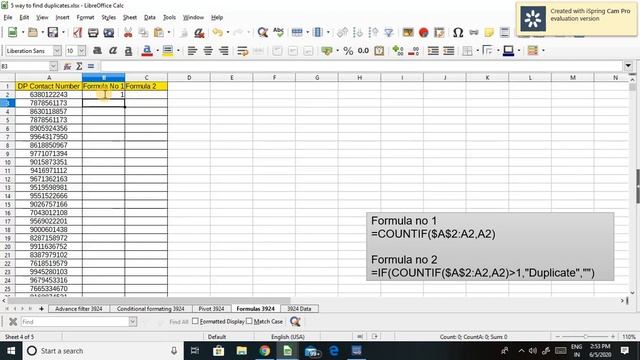The height and width of the screenshot is (360, 640).
Task: Toggle the Print Preview icon
Action: coord(109,32)
